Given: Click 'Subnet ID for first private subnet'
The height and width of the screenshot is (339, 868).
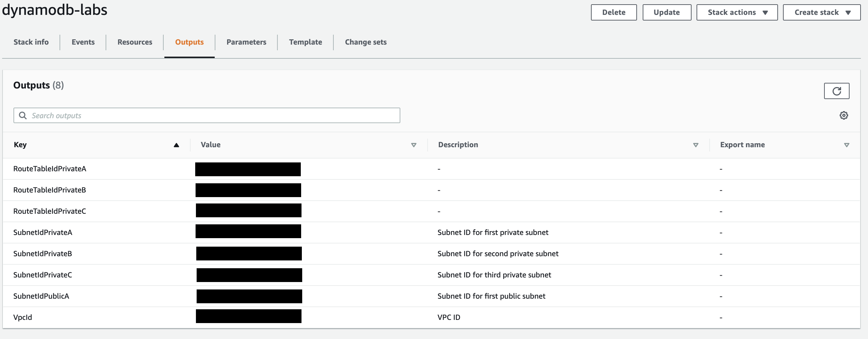Looking at the screenshot, I should (x=493, y=232).
